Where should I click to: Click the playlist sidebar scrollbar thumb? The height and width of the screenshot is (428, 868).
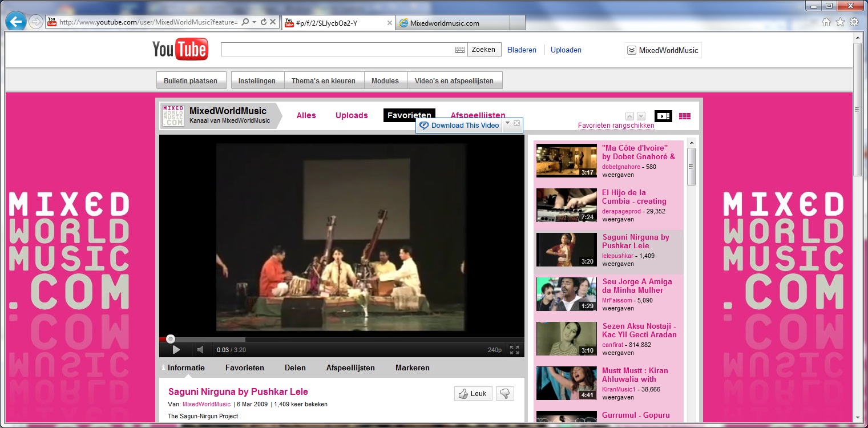(691, 167)
